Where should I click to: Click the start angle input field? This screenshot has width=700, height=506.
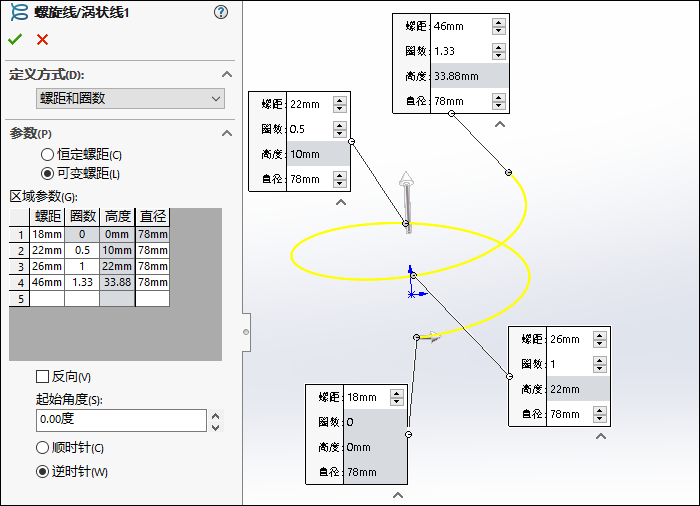click(x=120, y=420)
